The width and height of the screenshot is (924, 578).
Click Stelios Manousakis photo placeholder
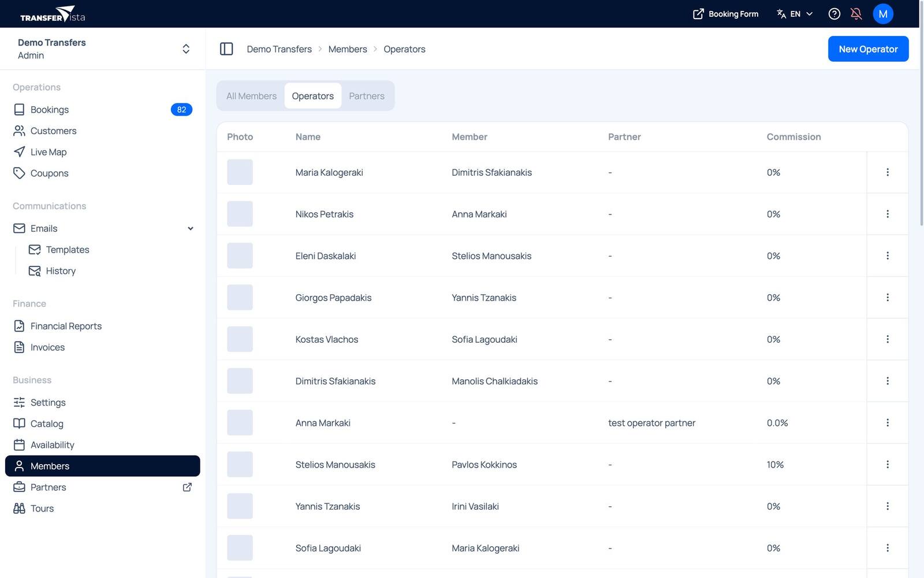pos(240,465)
